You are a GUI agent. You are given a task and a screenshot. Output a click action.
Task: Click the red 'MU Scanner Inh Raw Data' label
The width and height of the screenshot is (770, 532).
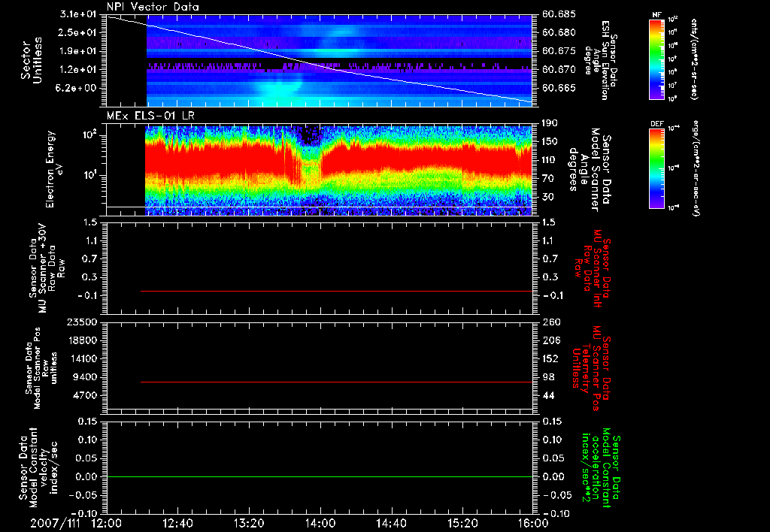point(593,268)
